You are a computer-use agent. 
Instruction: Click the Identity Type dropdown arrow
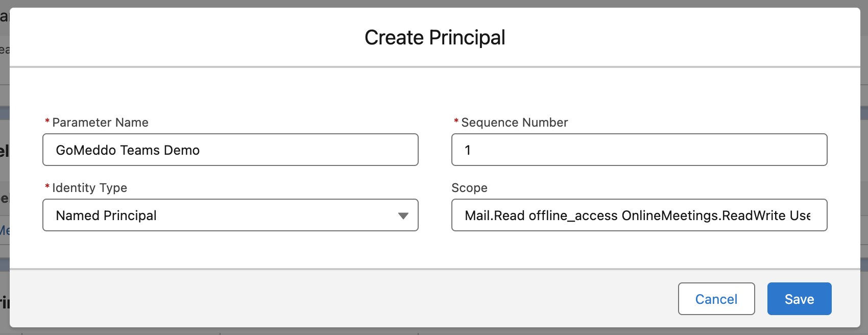pyautogui.click(x=403, y=216)
